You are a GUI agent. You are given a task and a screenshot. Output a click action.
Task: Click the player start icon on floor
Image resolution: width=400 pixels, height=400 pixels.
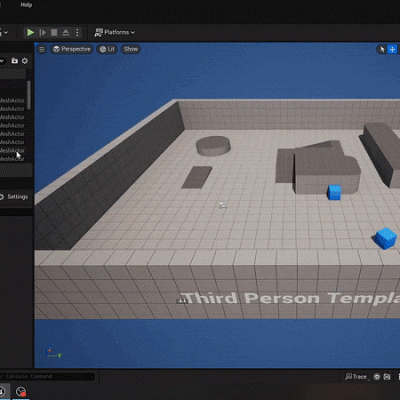223,205
